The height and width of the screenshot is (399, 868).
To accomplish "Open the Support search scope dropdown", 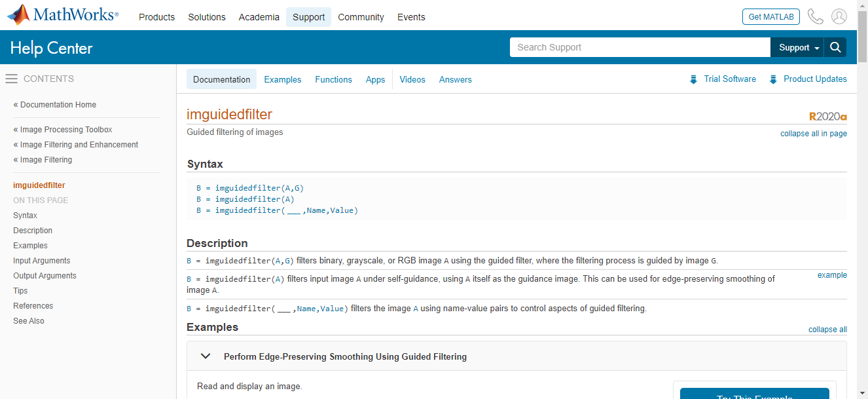I will click(799, 47).
